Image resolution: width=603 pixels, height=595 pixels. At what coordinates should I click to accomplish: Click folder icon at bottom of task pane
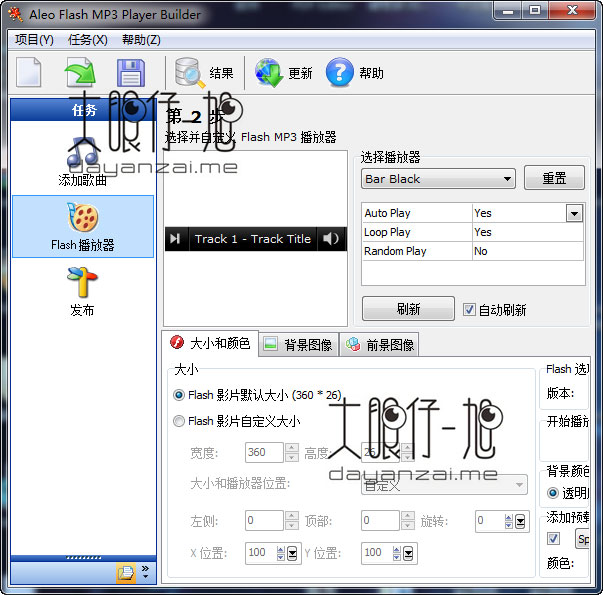click(126, 573)
